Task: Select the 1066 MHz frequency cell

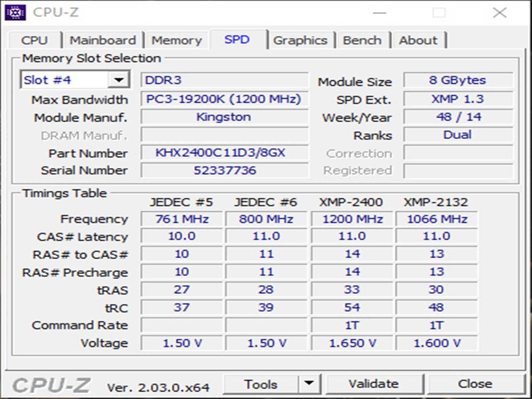Action: point(437,219)
